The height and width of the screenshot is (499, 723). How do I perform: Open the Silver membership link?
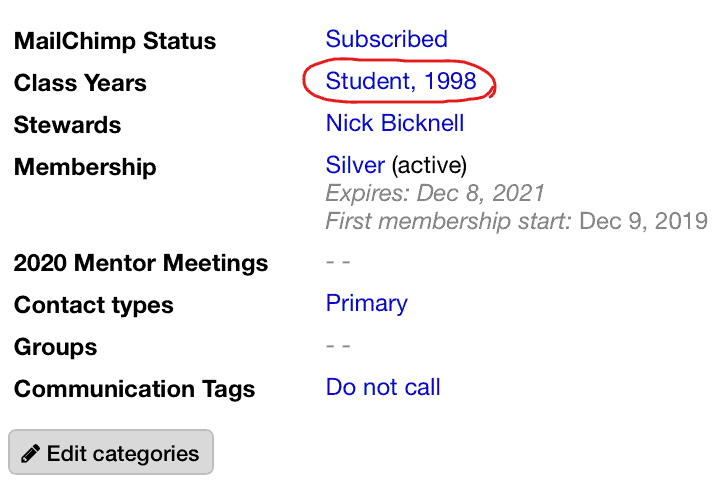[355, 165]
